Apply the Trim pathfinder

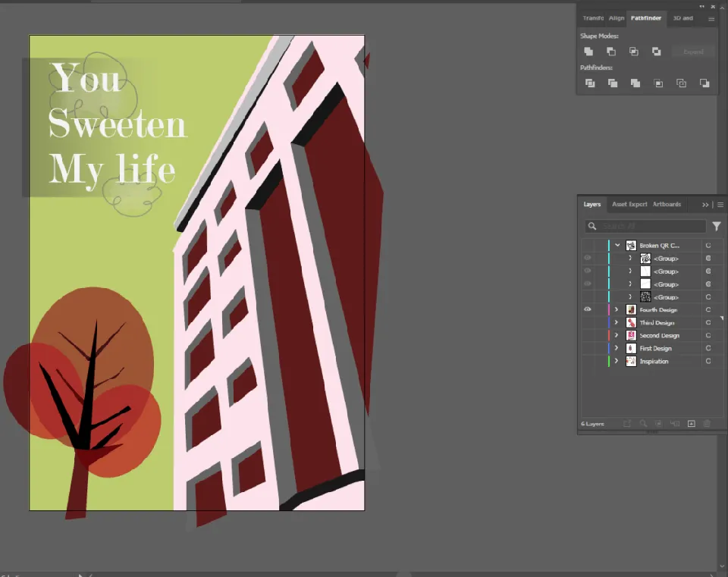pos(613,83)
